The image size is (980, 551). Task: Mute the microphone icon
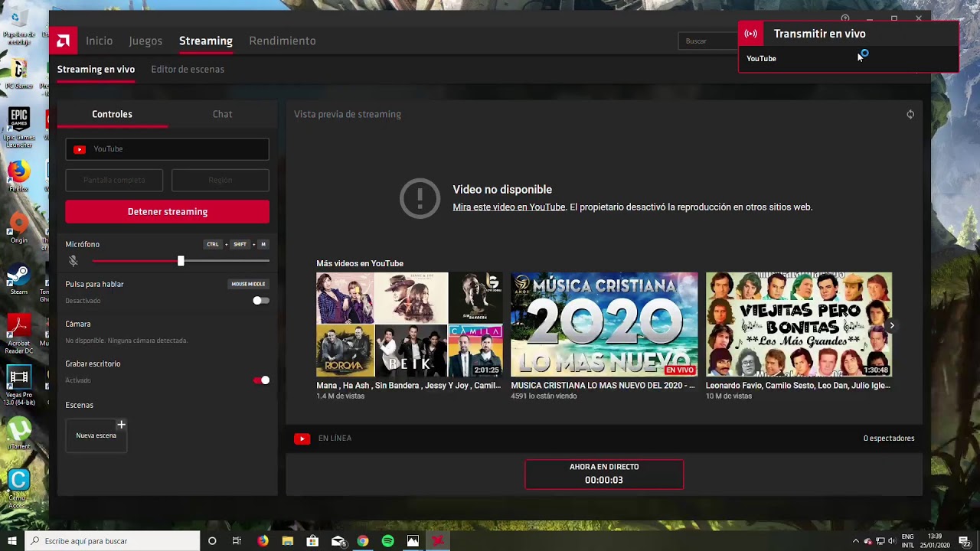(73, 261)
